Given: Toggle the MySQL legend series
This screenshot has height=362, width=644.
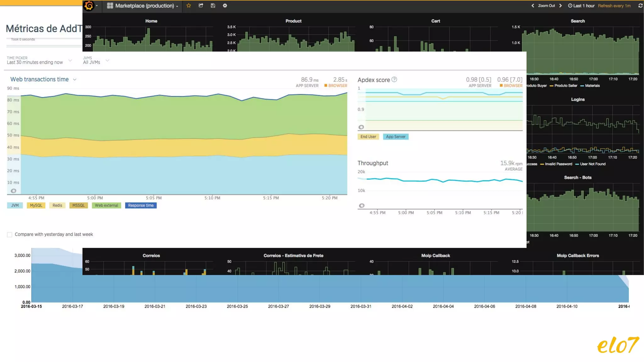Looking at the screenshot, I should coord(36,206).
